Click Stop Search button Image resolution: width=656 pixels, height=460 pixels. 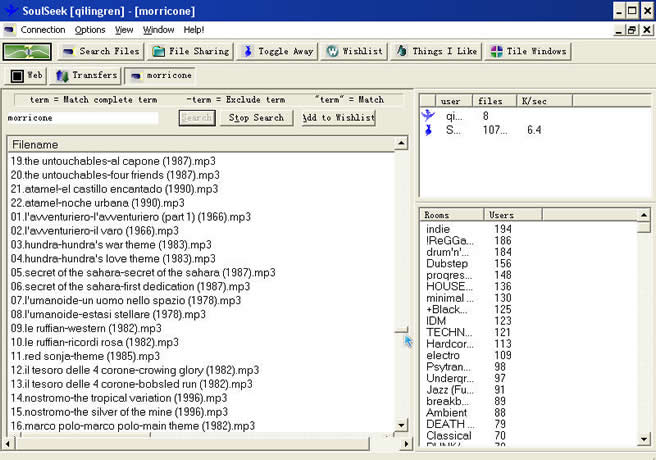[x=256, y=118]
